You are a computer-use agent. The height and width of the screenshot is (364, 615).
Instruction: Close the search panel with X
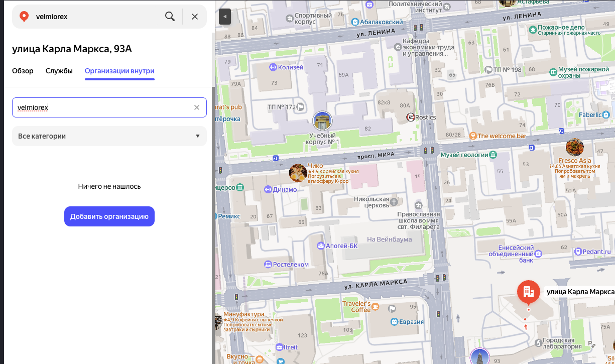coord(195,17)
